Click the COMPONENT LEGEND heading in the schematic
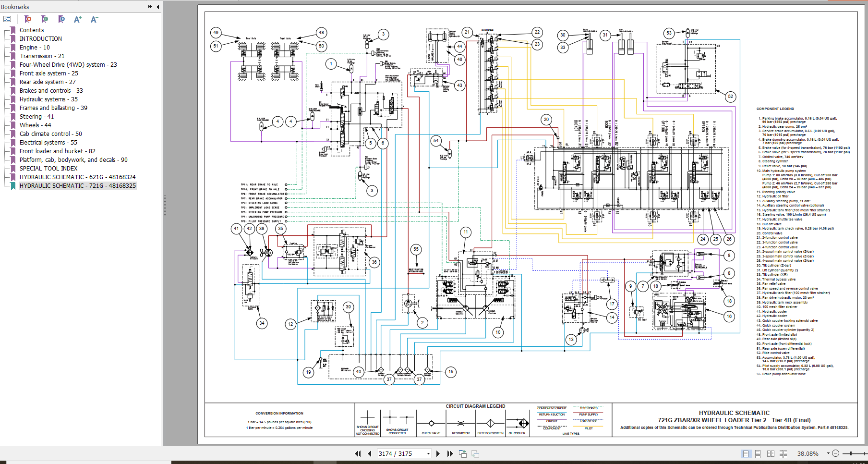The height and width of the screenshot is (464, 868). pos(775,109)
